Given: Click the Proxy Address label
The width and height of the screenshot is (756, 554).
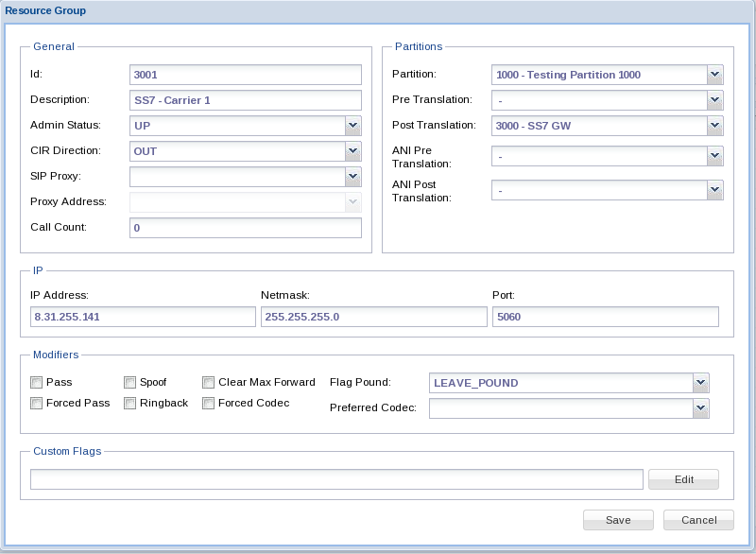Looking at the screenshot, I should pyautogui.click(x=68, y=201).
